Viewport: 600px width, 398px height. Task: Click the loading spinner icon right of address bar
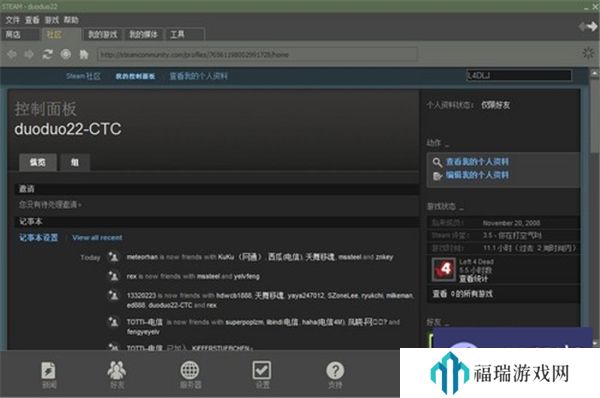(x=588, y=53)
